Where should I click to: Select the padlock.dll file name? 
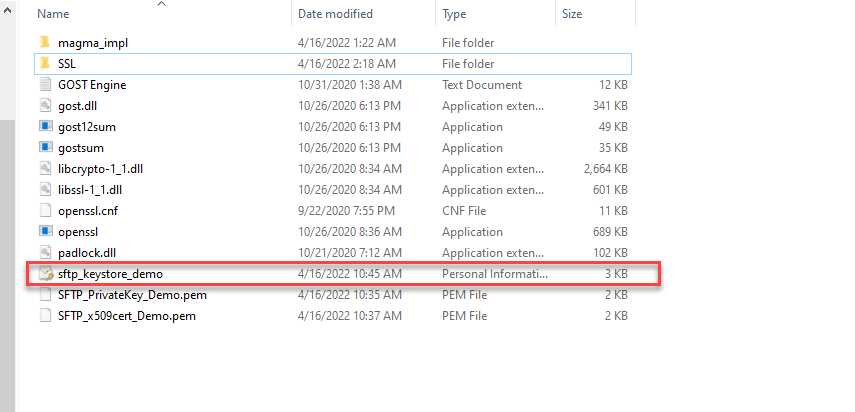point(88,252)
